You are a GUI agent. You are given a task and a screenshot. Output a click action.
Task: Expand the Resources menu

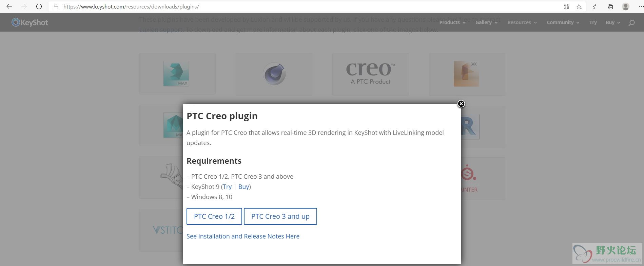coord(522,22)
